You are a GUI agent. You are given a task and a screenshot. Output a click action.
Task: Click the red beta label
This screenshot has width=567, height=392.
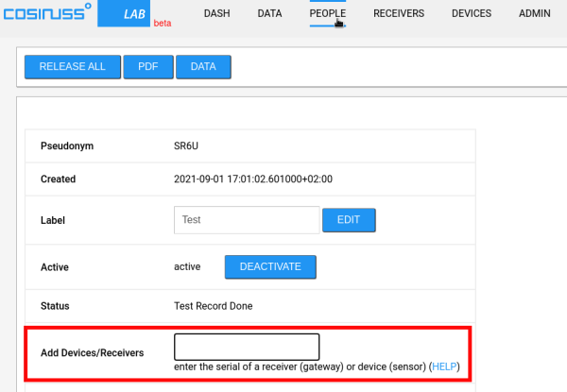click(163, 24)
